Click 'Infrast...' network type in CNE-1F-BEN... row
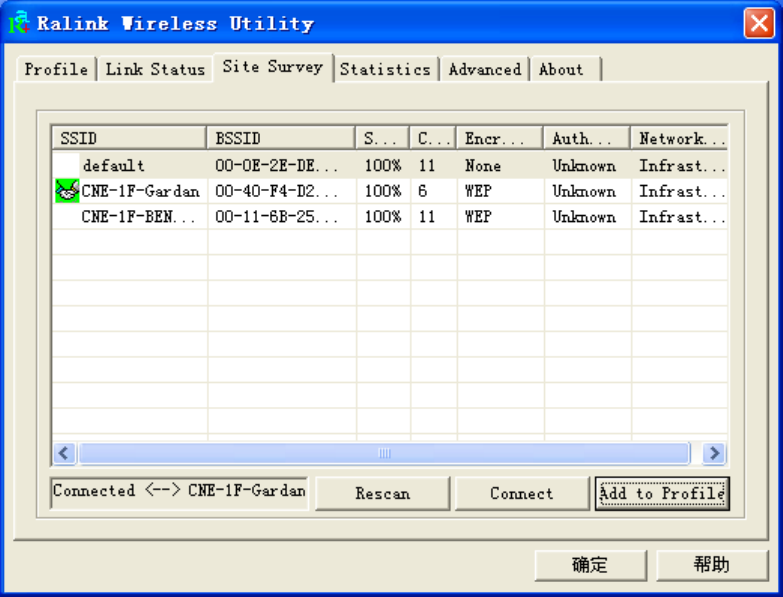 click(x=682, y=216)
